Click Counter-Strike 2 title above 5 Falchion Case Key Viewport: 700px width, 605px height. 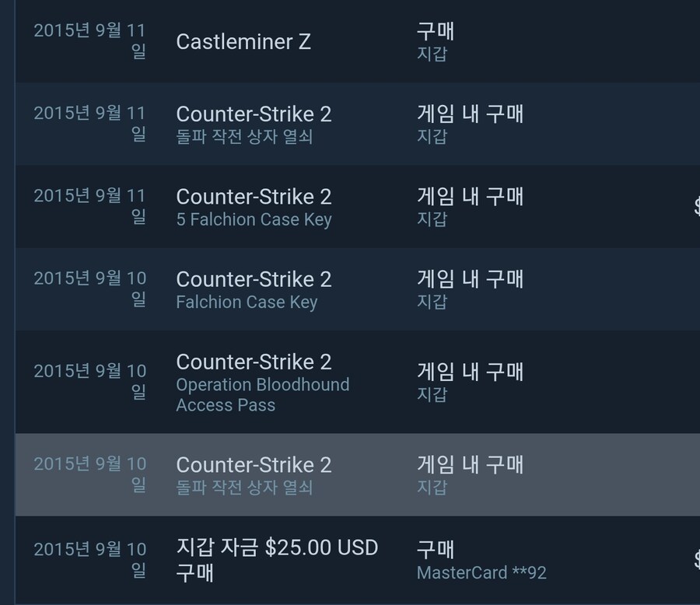click(254, 197)
